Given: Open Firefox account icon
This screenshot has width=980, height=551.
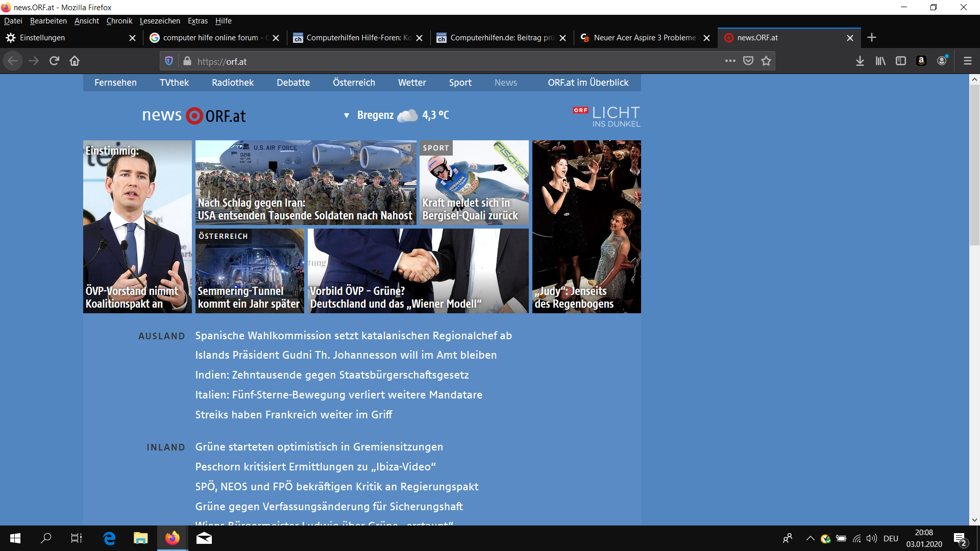Looking at the screenshot, I should 942,61.
